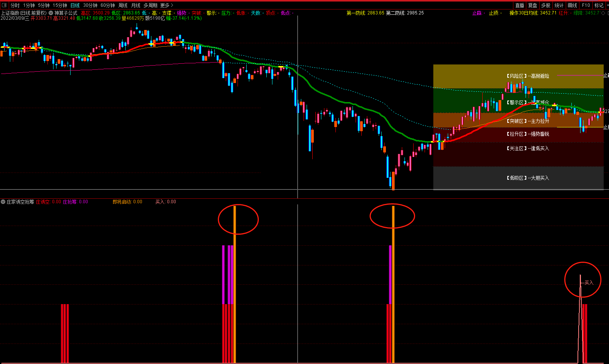The image size is (609, 364).
Task: Click the 庄抢筹: 0.00 indicator value
Action: [76, 202]
